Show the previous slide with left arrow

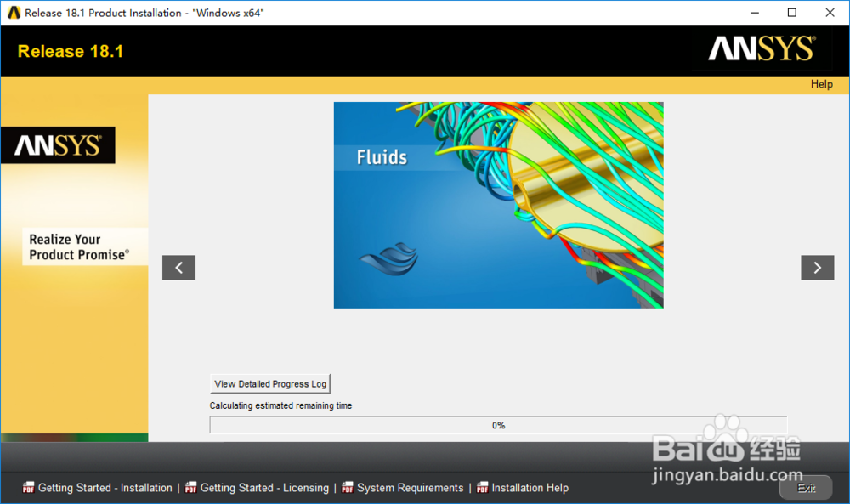(178, 268)
